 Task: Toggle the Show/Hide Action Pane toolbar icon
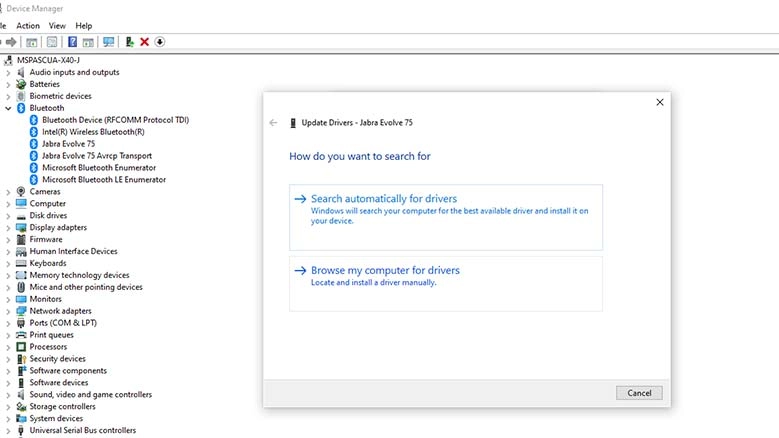point(88,42)
